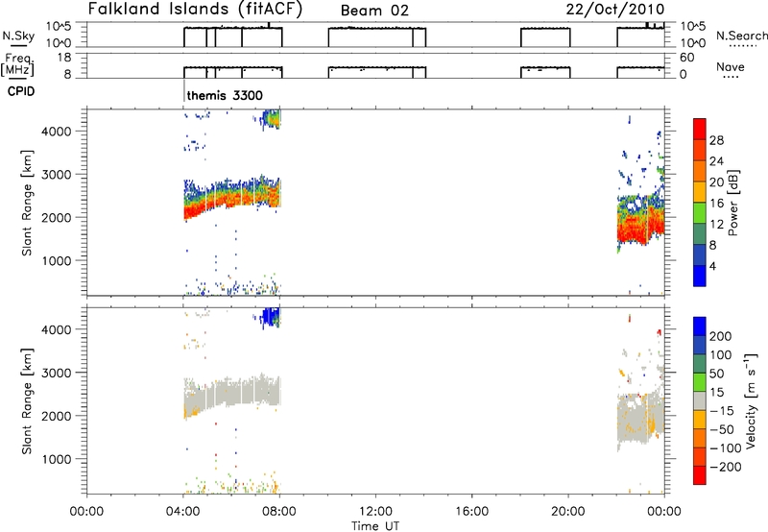This screenshot has height=532, width=768.
Task: Select the '12' label on Power colorbar
Action: (x=716, y=225)
